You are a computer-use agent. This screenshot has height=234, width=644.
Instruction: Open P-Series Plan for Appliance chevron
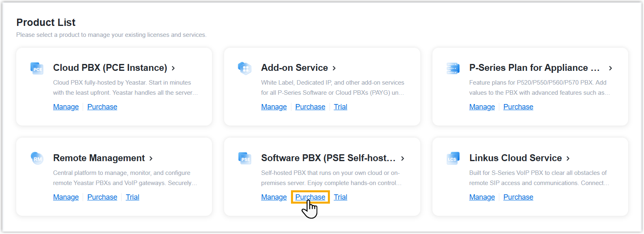(610, 68)
